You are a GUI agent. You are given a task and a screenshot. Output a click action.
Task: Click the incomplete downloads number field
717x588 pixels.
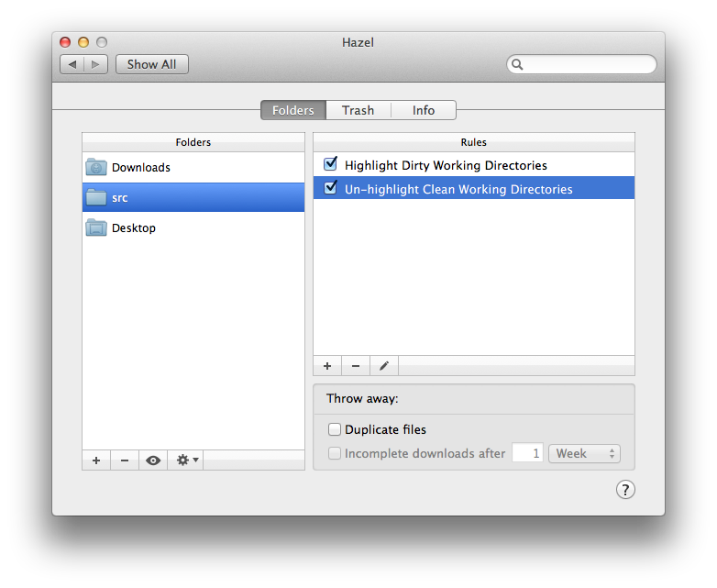click(x=527, y=453)
